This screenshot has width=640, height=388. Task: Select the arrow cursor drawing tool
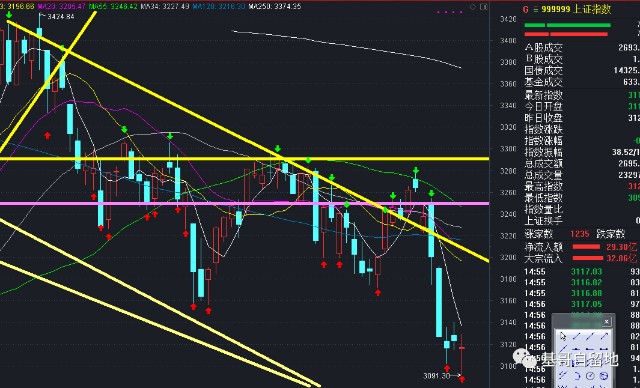pos(563,336)
